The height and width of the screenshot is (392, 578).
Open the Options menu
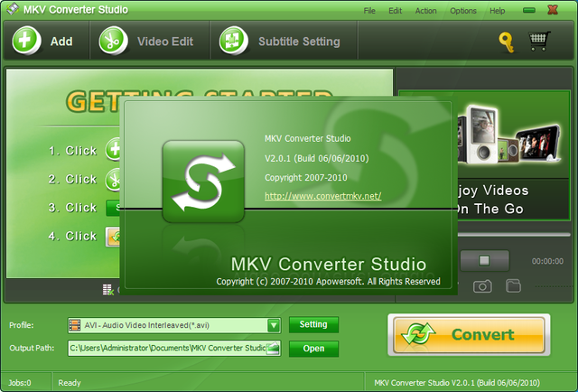point(463,11)
